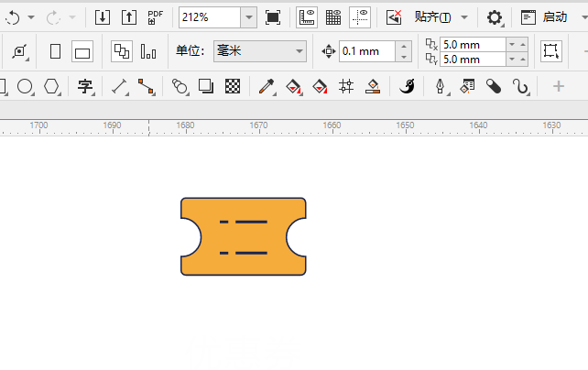
Task: Open the zoom level dropdown arrow
Action: click(248, 17)
